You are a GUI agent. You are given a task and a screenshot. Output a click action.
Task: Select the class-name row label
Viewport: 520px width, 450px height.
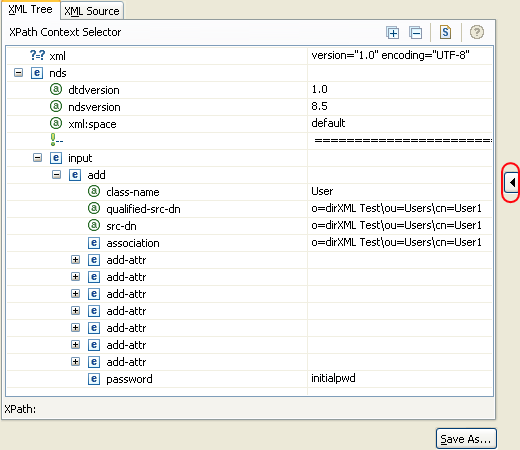tap(133, 192)
